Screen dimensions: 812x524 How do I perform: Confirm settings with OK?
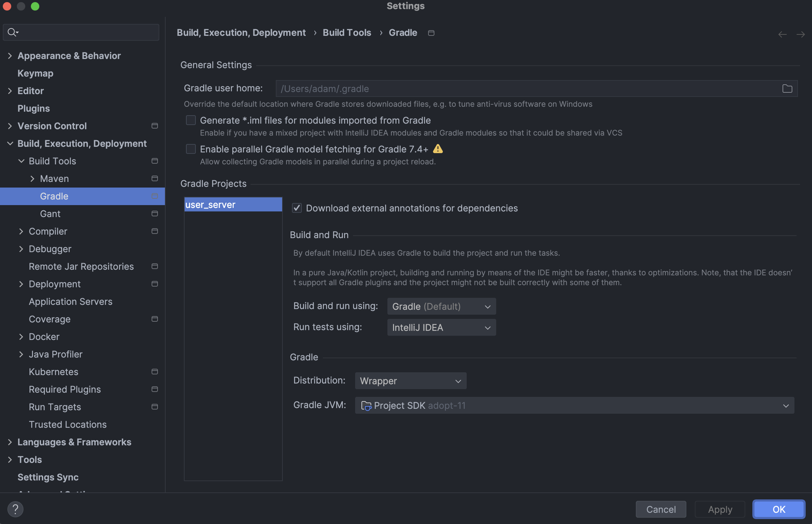pyautogui.click(x=779, y=509)
